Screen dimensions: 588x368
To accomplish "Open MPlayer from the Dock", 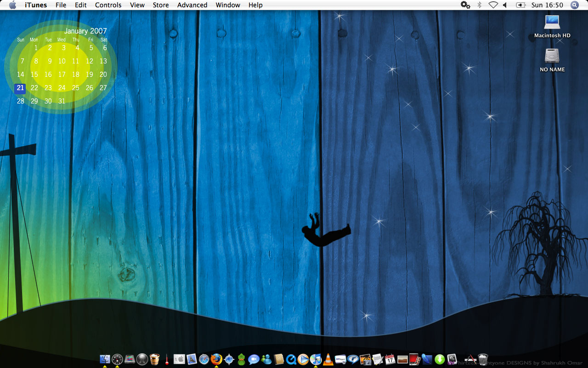I will 340,359.
